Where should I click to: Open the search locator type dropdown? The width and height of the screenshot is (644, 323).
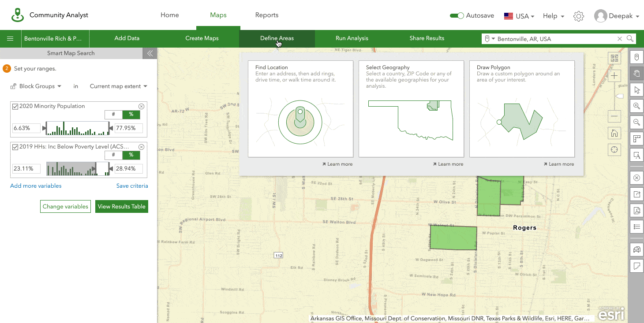coord(490,39)
